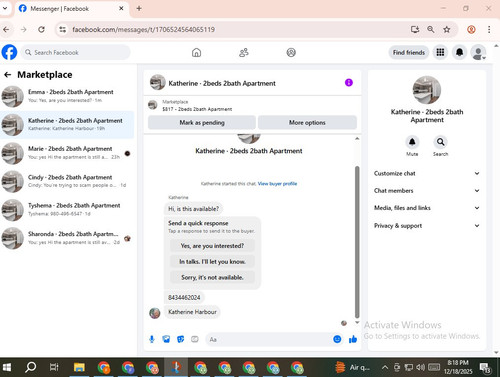Click the More options button
This screenshot has width=500, height=377.
307,122
